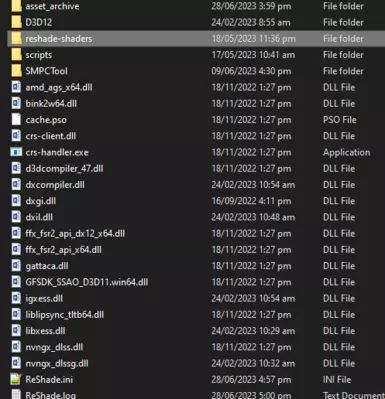Select the D3D12 folder icon
The height and width of the screenshot is (399, 385).
pos(16,22)
